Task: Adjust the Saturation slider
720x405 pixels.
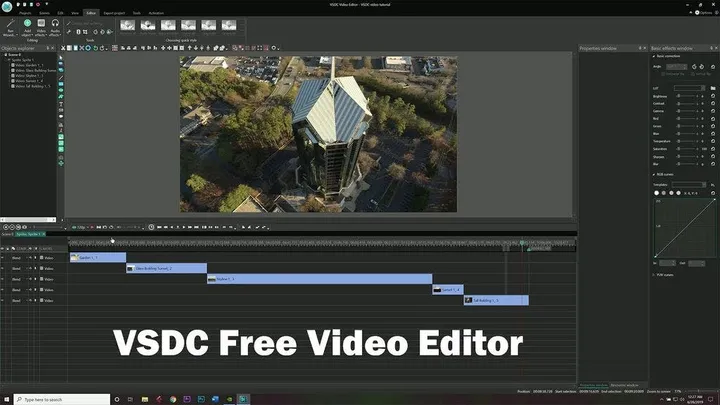Action: tap(687, 149)
